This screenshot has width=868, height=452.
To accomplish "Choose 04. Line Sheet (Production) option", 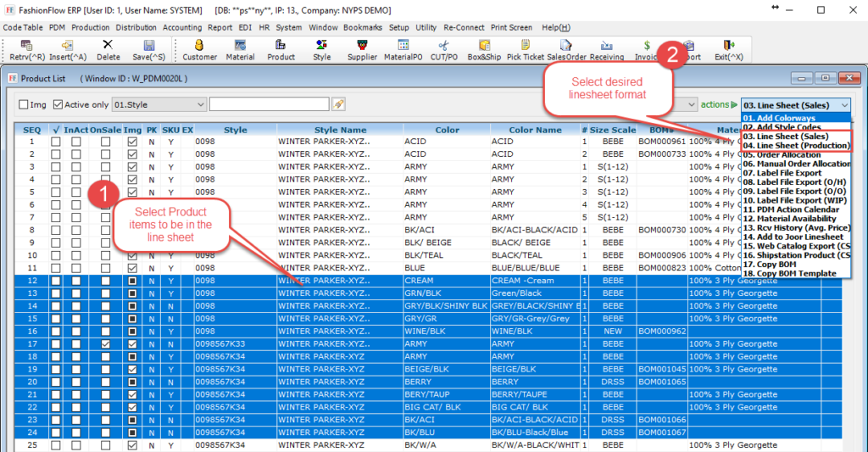I will click(796, 146).
